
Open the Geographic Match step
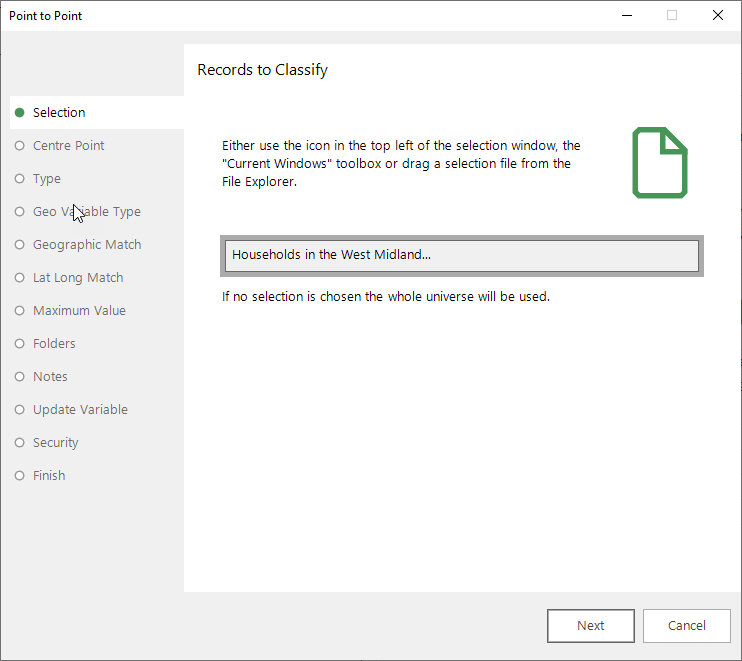coord(87,245)
